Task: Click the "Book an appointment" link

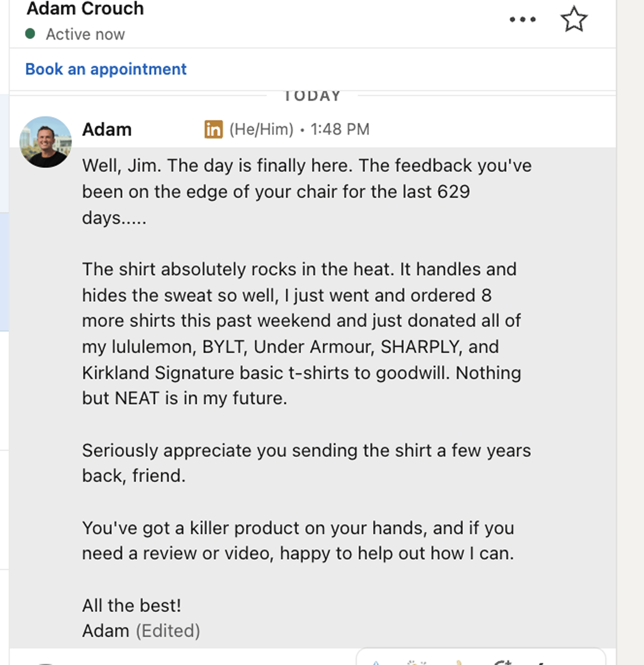Action: [106, 69]
